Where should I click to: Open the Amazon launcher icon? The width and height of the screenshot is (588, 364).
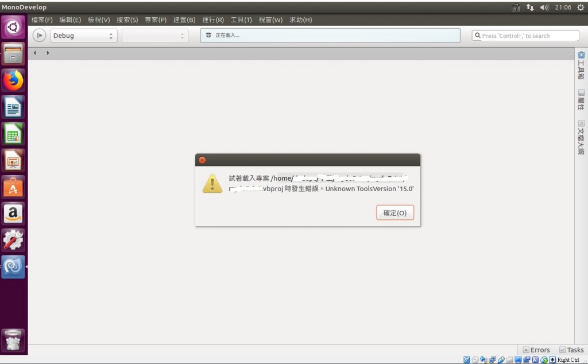[x=13, y=214]
